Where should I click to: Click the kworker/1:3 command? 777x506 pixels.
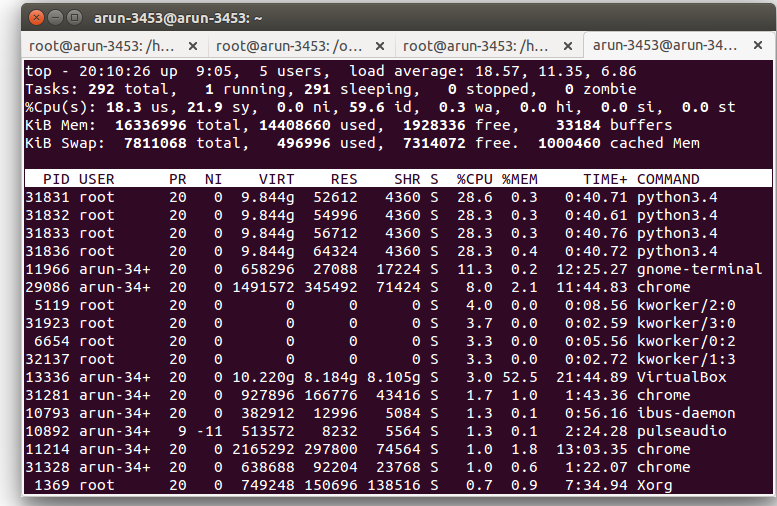[686, 359]
